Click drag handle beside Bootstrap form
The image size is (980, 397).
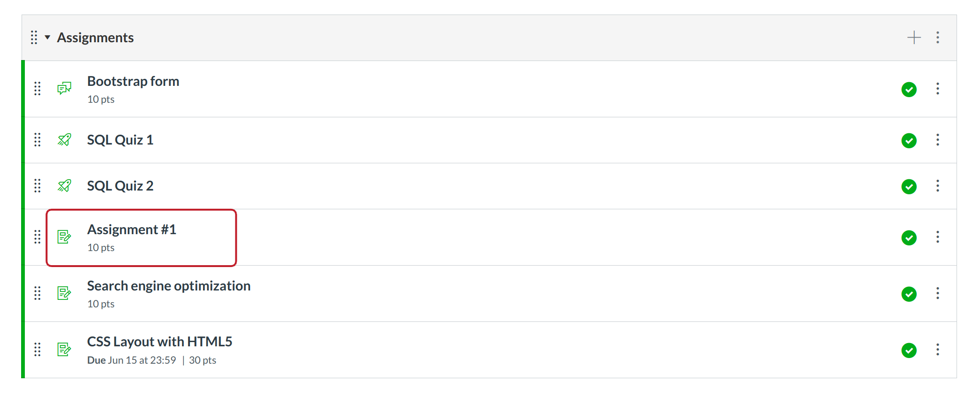point(38,88)
